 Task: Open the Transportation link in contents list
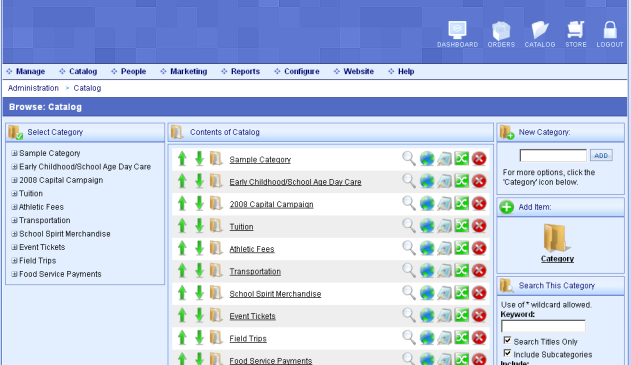coord(255,271)
